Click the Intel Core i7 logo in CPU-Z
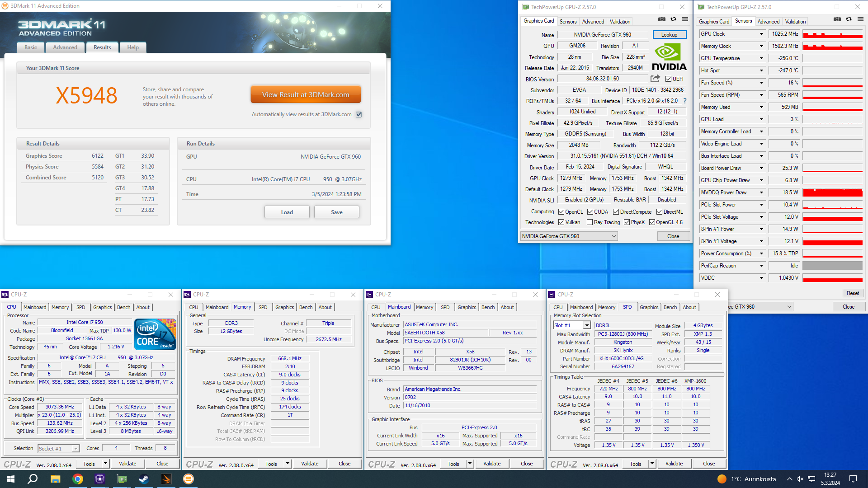Screen dimensions: 868x488 [x=155, y=334]
